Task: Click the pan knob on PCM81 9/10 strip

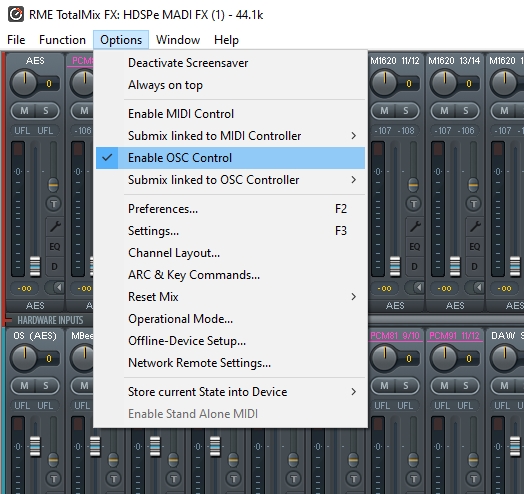Action: (384, 358)
